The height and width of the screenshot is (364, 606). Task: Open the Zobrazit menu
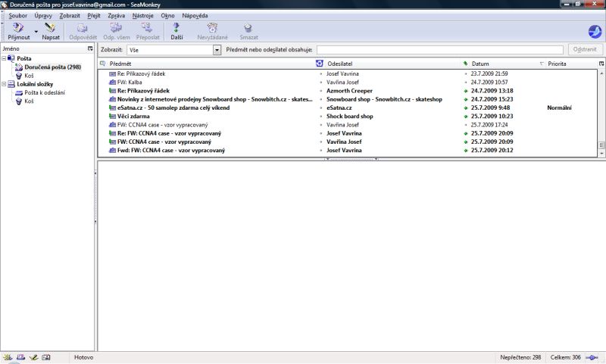(x=70, y=16)
